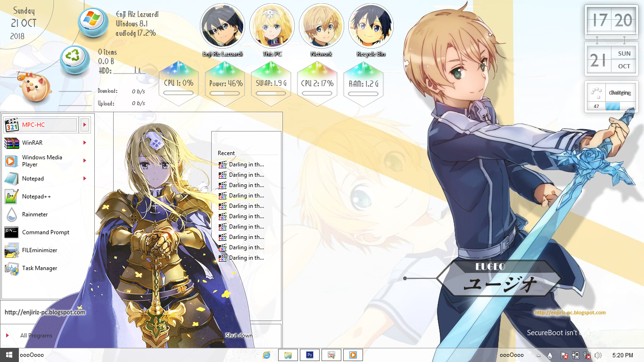Open the Action Center flag tray icon
The height and width of the screenshot is (362, 644).
[x=564, y=355]
